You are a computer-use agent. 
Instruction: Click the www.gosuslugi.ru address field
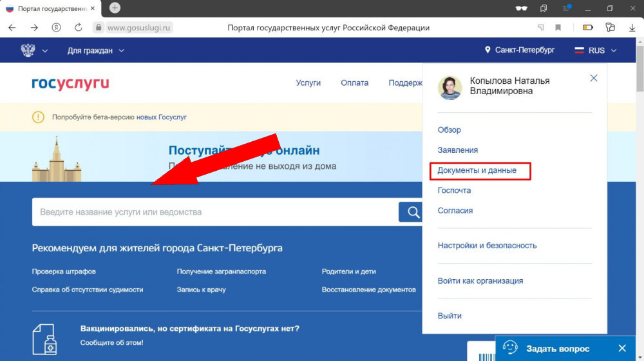pos(138,28)
